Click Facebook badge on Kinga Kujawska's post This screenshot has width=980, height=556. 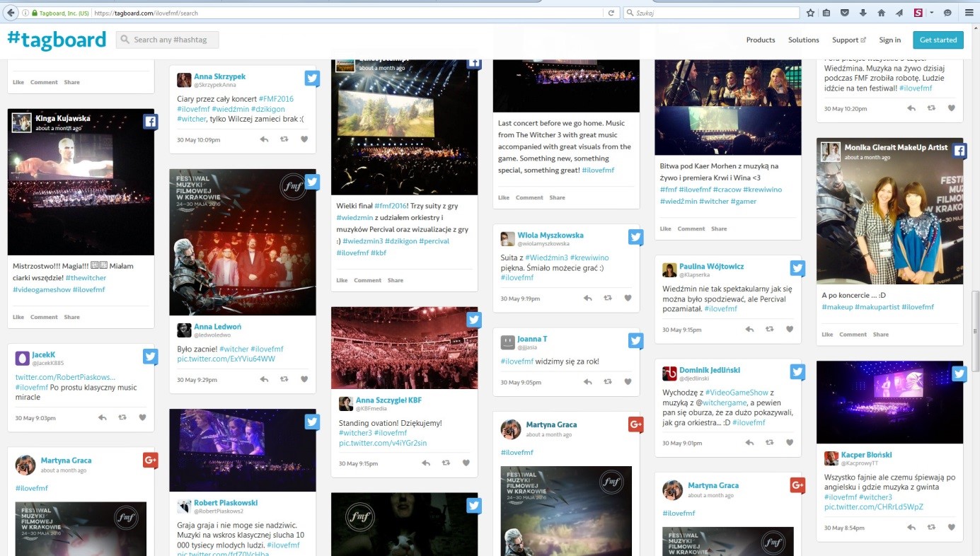coord(150,122)
